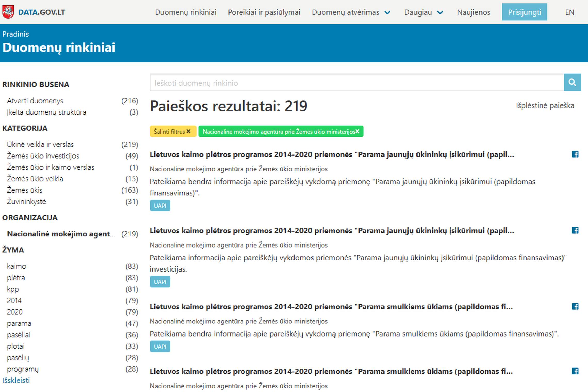Share fourth dataset result on Facebook
This screenshot has width=588, height=392.
point(575,371)
